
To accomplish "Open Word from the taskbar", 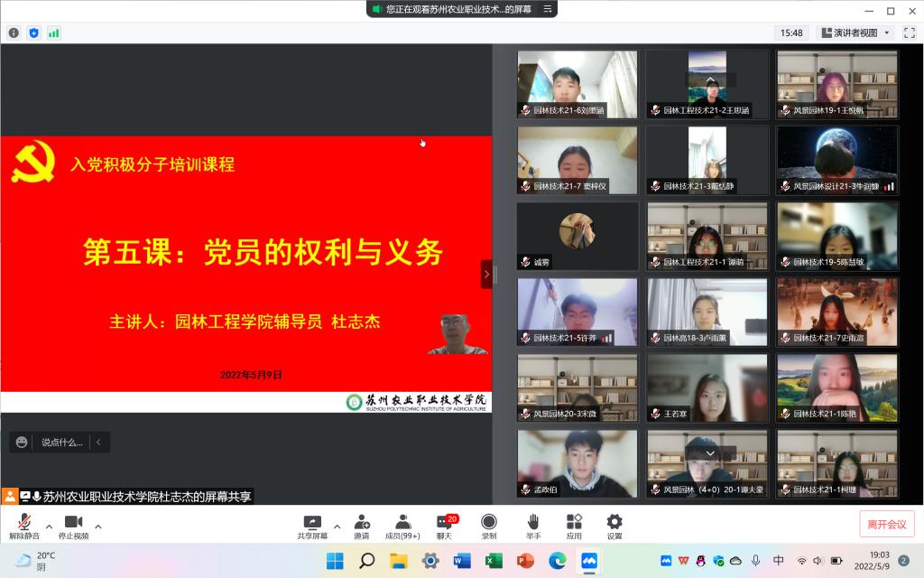I will [x=462, y=560].
